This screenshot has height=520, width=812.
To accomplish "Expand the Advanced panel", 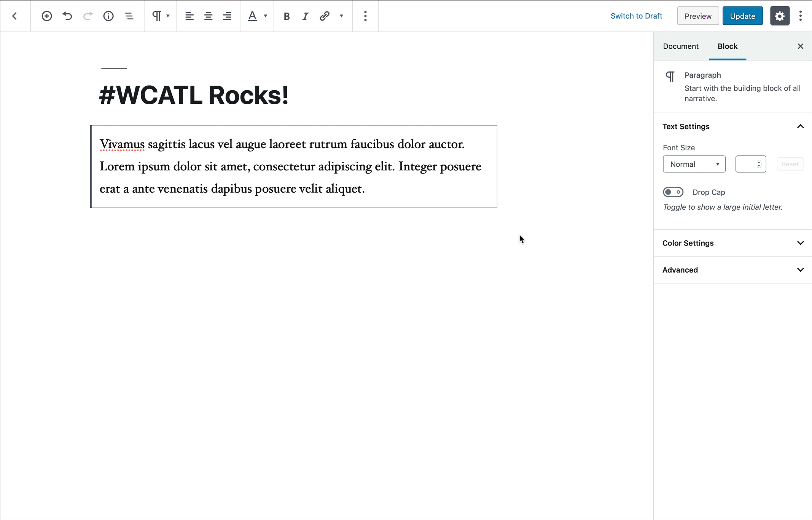I will pyautogui.click(x=733, y=270).
